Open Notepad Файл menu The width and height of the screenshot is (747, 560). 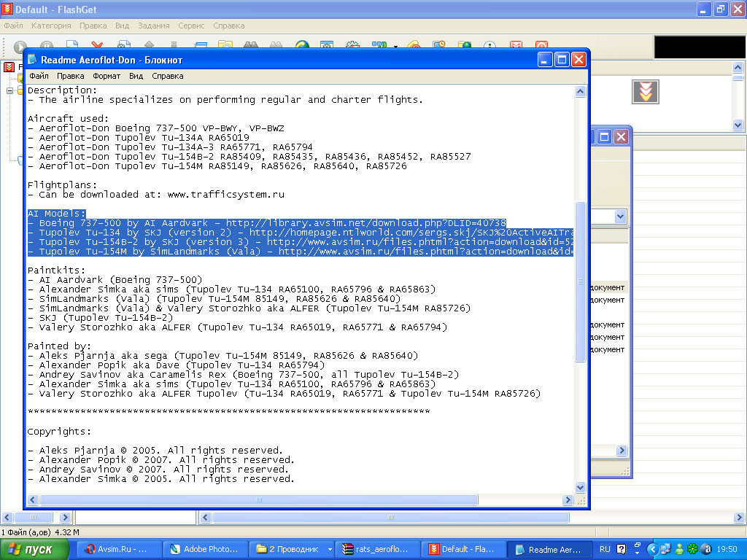click(x=39, y=76)
